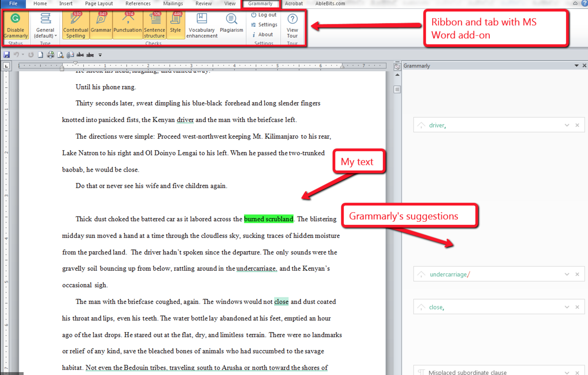Dismiss the 'driver,' suggestion card

577,125
